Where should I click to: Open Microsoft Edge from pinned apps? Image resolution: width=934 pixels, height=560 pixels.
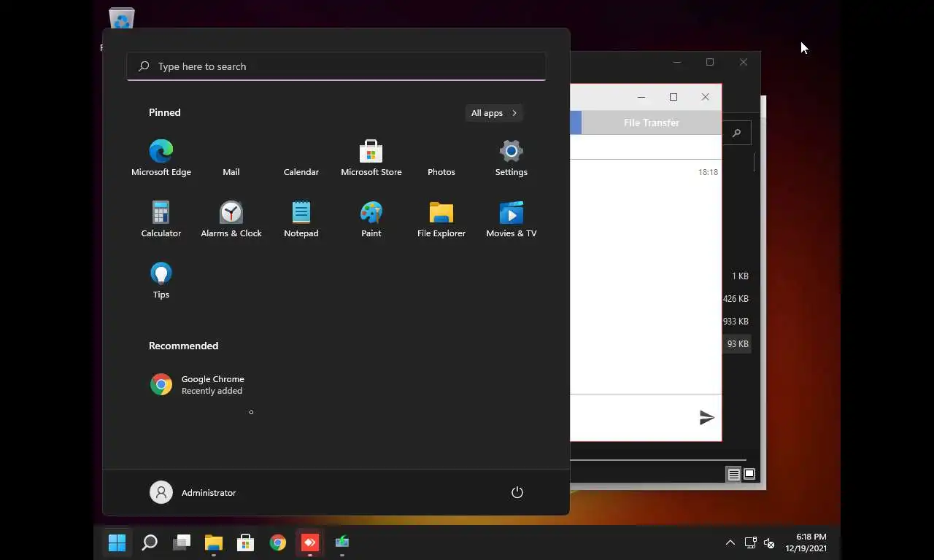161,157
